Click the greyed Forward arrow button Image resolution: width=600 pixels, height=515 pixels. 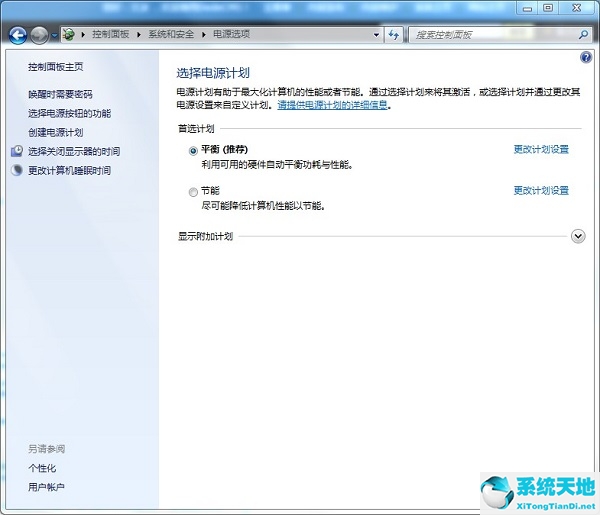click(x=39, y=36)
